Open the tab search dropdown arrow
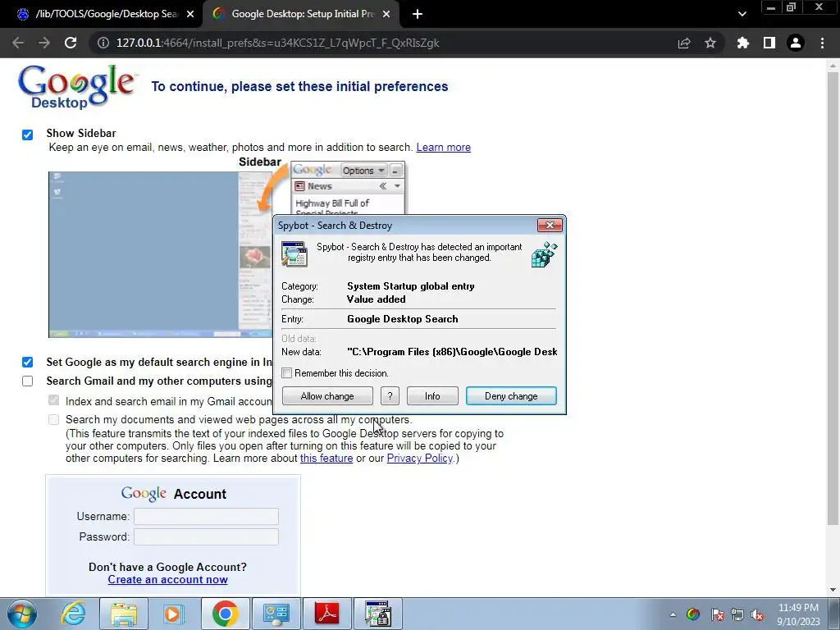The image size is (840, 630). pos(742,14)
